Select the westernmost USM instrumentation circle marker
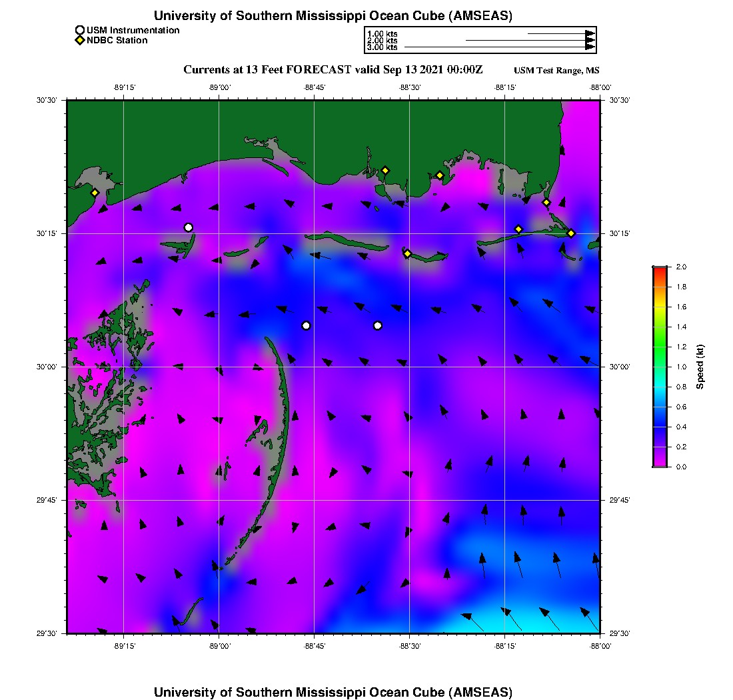Viewport: 733px width, 700px height. (x=189, y=227)
